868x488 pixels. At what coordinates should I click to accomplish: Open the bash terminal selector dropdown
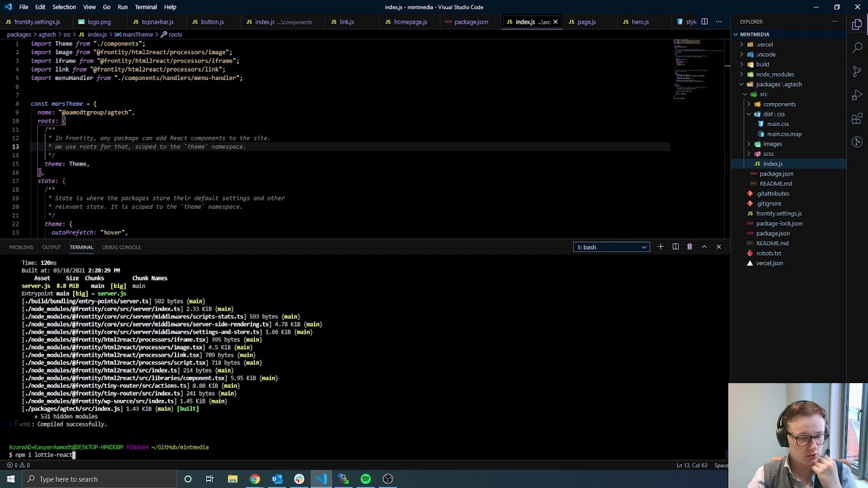pos(611,247)
